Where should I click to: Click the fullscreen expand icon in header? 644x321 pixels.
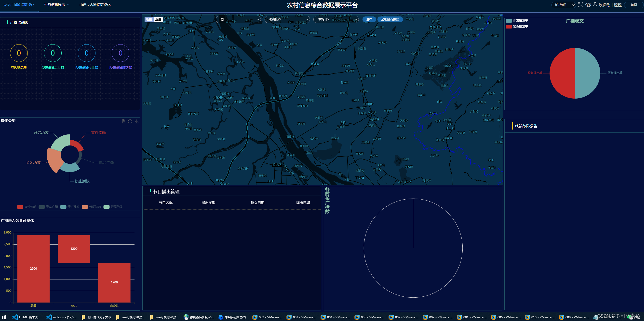(x=581, y=5)
